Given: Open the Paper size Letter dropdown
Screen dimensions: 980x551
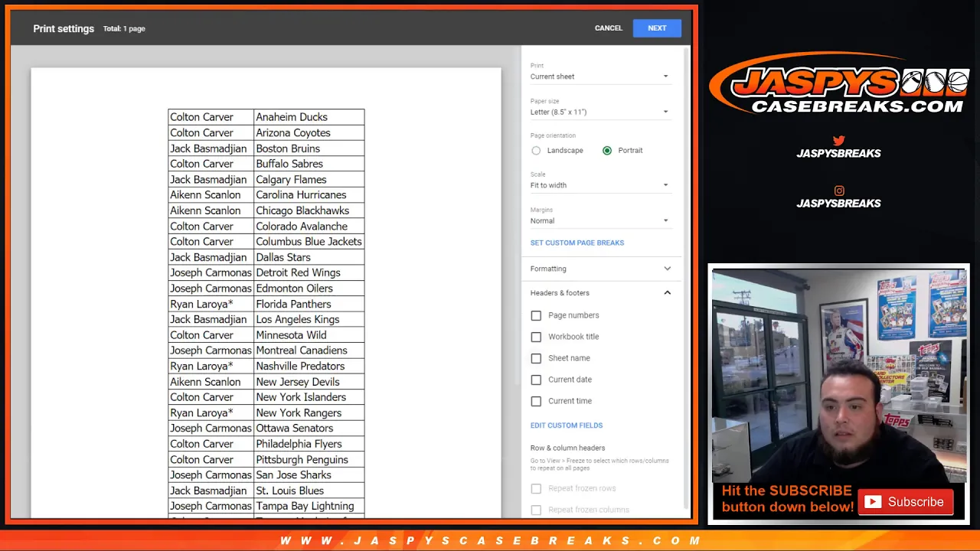Looking at the screenshot, I should pos(599,112).
